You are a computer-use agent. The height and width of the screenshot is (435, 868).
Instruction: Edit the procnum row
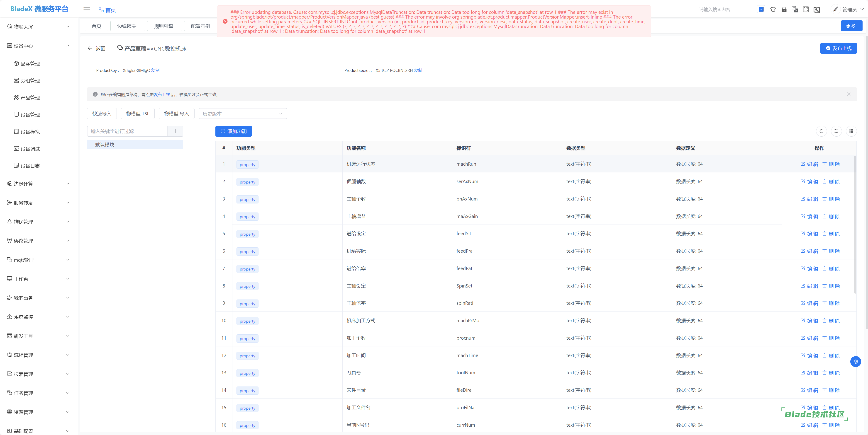[809, 338]
